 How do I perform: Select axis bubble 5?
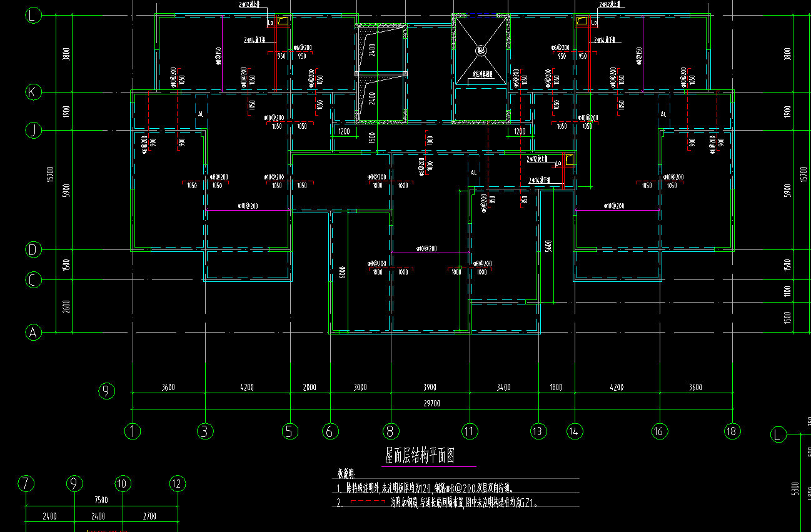[x=290, y=431]
